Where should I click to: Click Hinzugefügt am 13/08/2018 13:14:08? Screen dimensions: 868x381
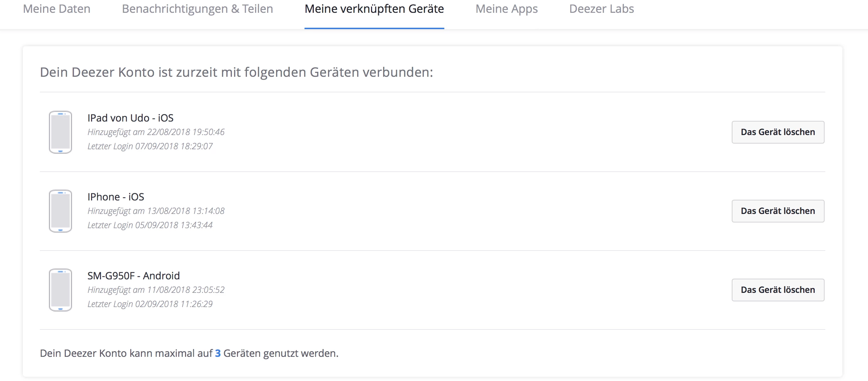156,211
